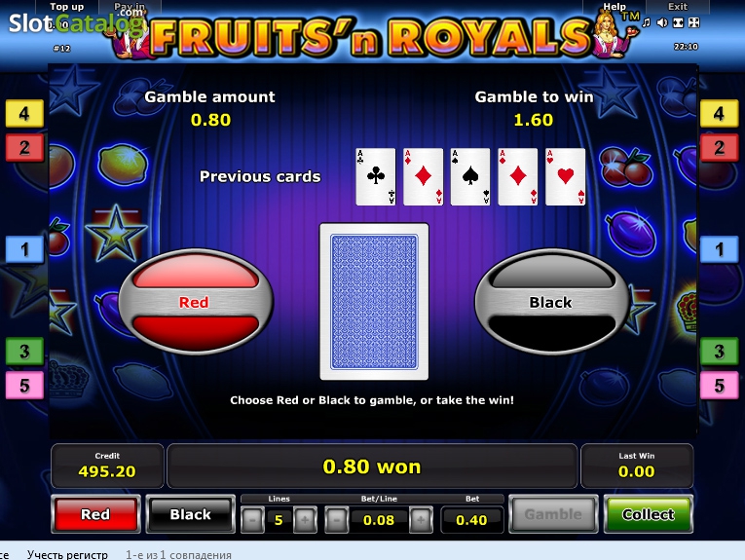
Task: Increase Lines with the plus button
Action: 305,520
